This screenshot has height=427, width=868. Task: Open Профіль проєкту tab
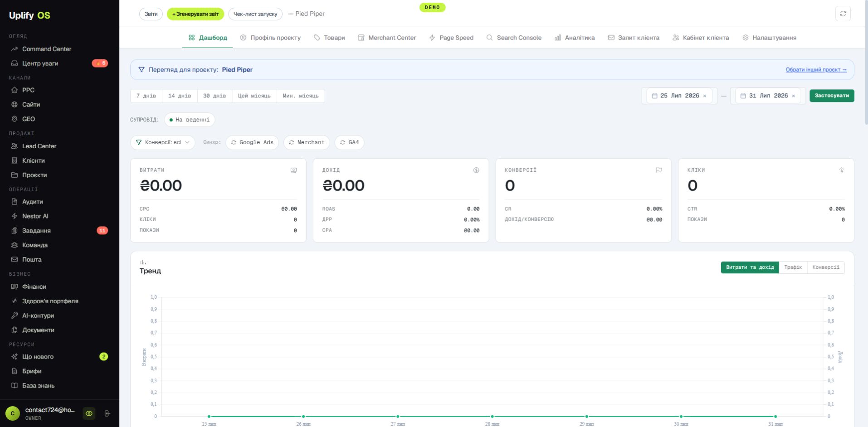(270, 38)
